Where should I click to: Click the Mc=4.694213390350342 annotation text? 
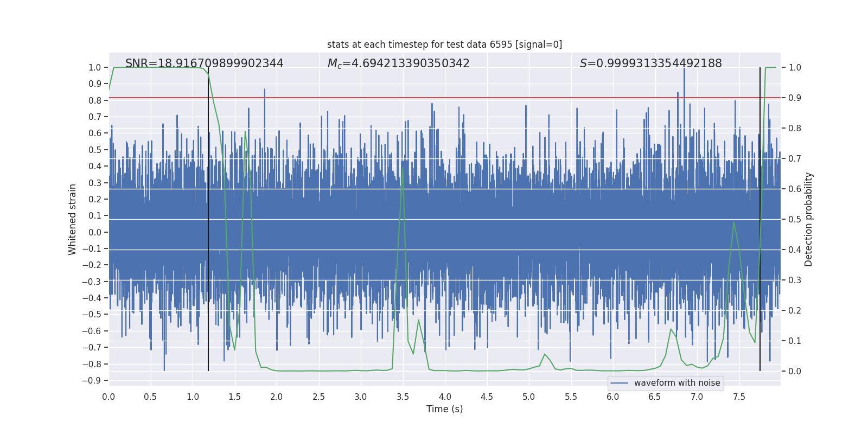pyautogui.click(x=398, y=63)
